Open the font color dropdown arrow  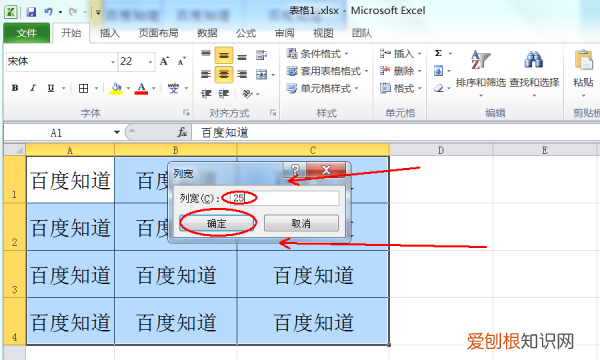pos(153,88)
